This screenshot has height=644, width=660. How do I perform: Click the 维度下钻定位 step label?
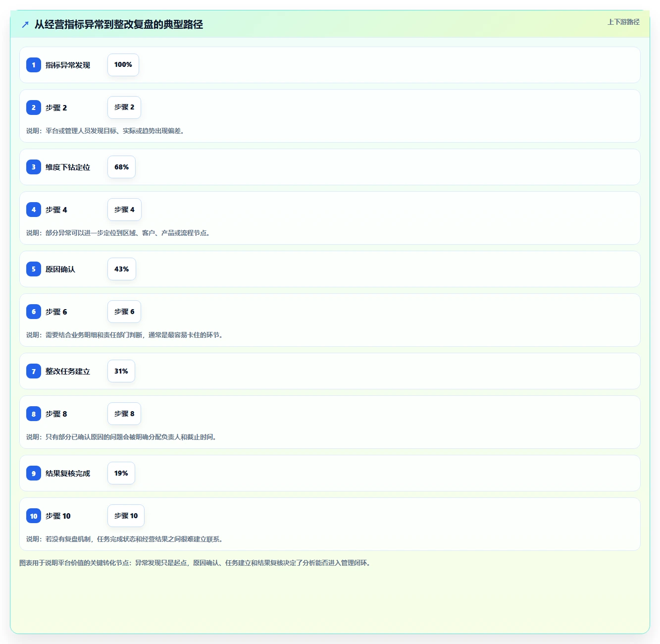(68, 167)
